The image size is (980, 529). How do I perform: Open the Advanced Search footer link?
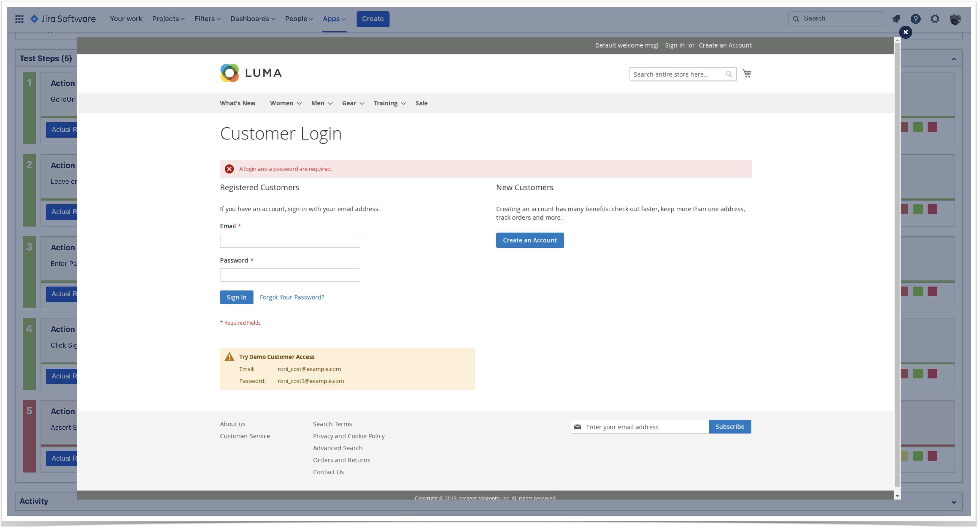[x=337, y=448]
